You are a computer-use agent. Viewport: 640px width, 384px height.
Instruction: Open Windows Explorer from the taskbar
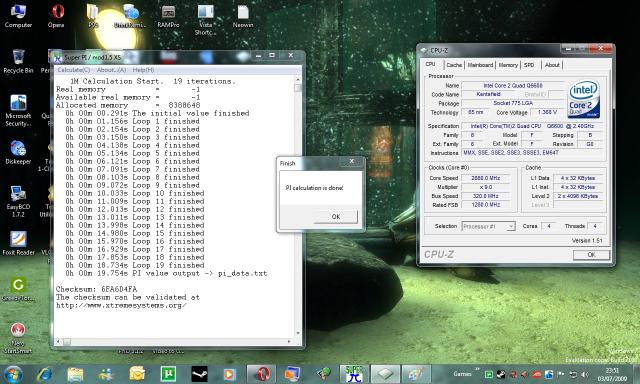tap(75, 374)
